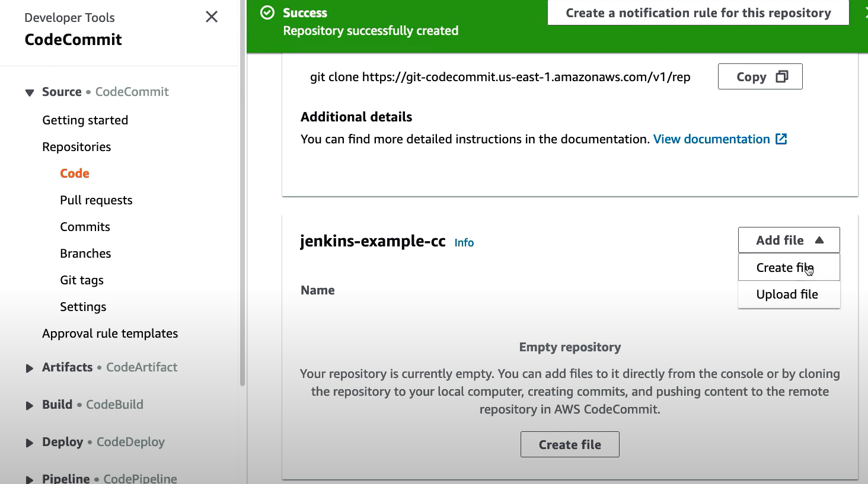Open the Commits page
Viewport: 868px width, 484px height.
[85, 226]
